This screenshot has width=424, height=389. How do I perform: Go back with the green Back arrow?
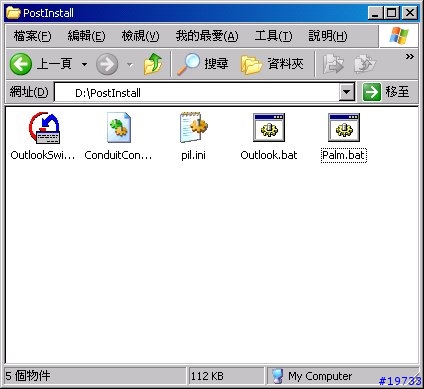pyautogui.click(x=21, y=64)
